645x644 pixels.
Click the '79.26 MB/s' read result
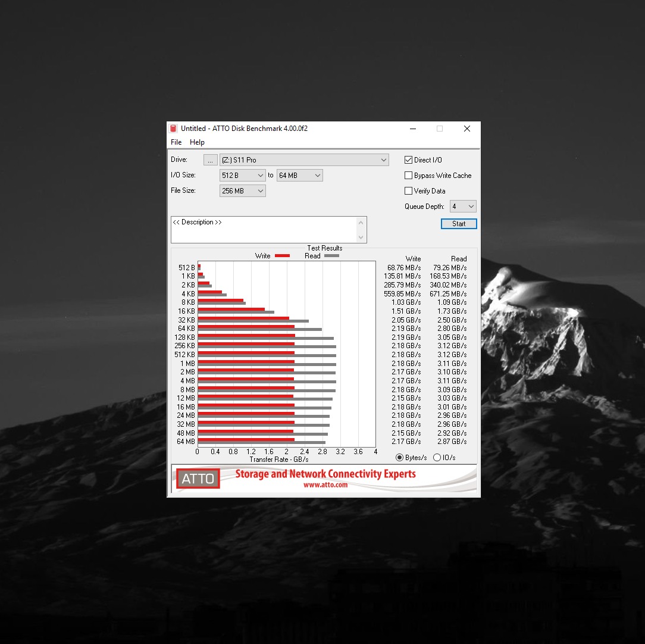450,267
